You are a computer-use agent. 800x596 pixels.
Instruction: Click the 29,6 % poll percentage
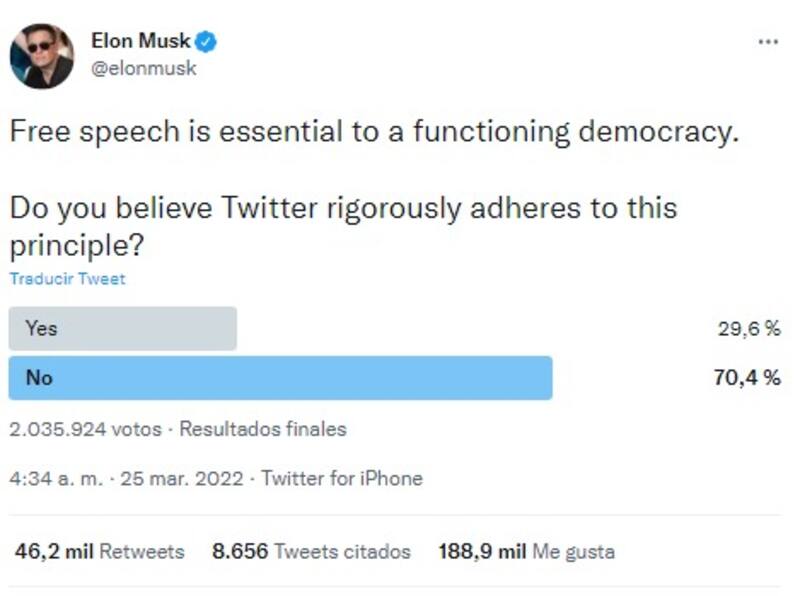click(x=749, y=329)
